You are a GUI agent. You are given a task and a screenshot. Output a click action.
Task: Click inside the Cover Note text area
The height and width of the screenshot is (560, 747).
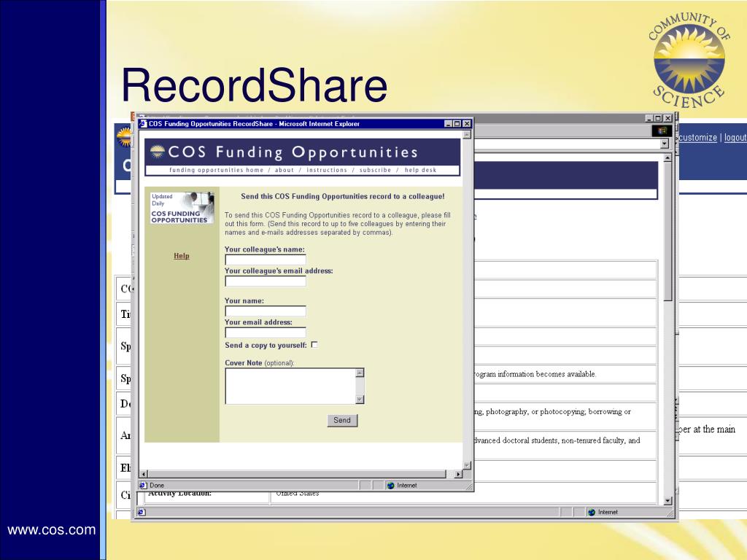pyautogui.click(x=290, y=386)
